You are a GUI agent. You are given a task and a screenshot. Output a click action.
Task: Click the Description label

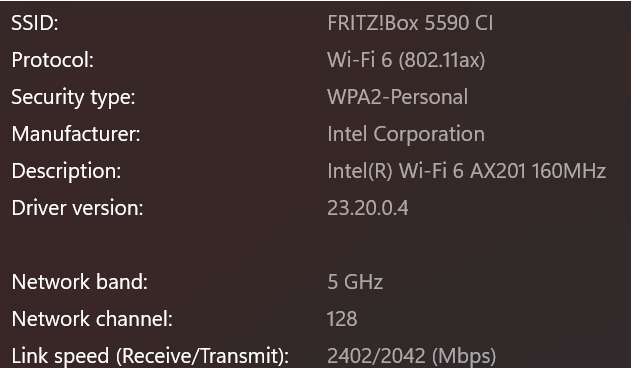[x=66, y=171]
